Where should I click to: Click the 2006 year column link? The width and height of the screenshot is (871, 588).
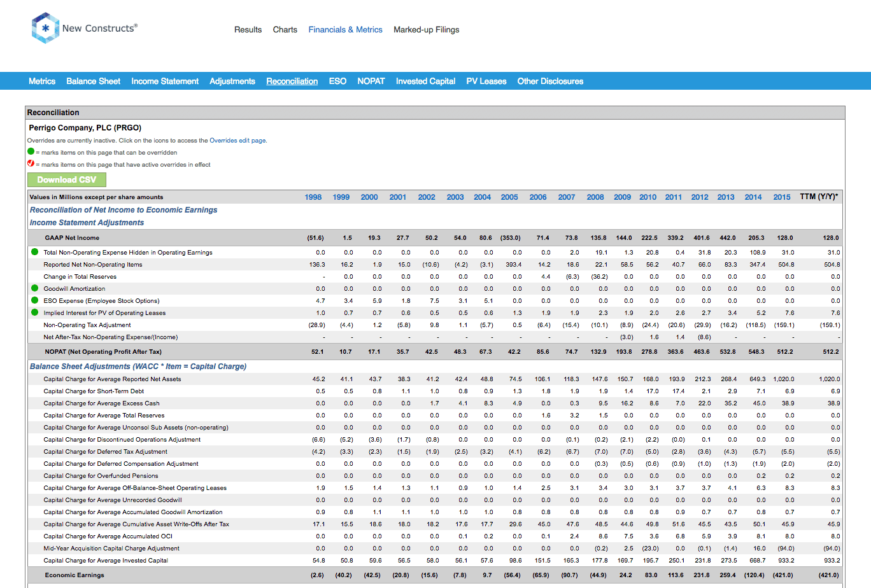pos(538,197)
